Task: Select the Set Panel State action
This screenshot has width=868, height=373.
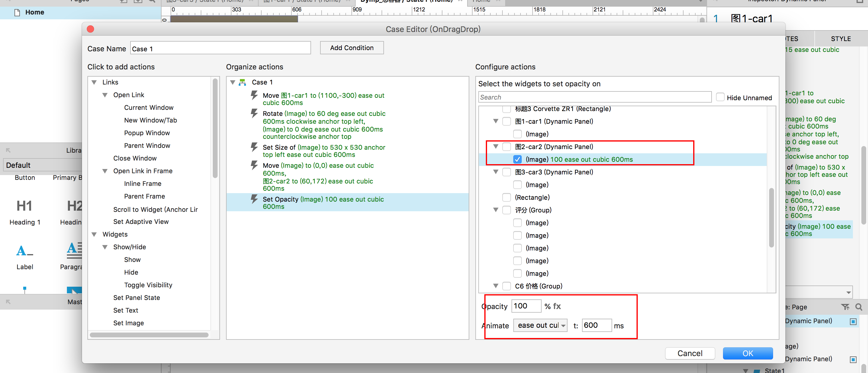Action: tap(137, 298)
